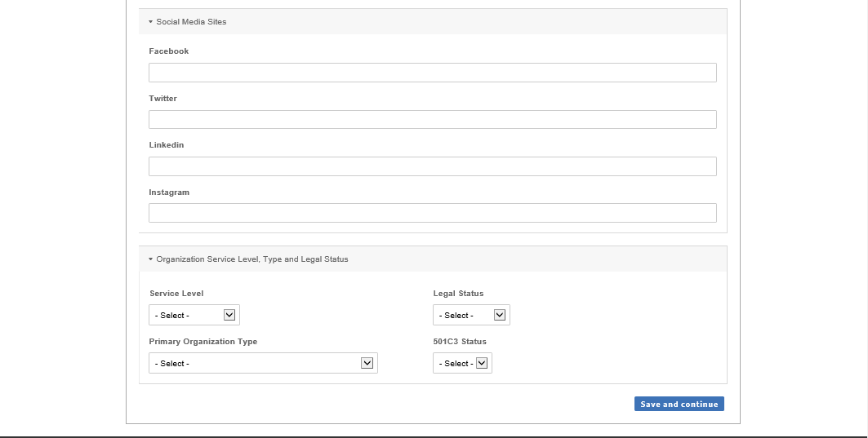The width and height of the screenshot is (868, 438).
Task: Click the Social Media Sites header title text
Action: pyautogui.click(x=191, y=22)
